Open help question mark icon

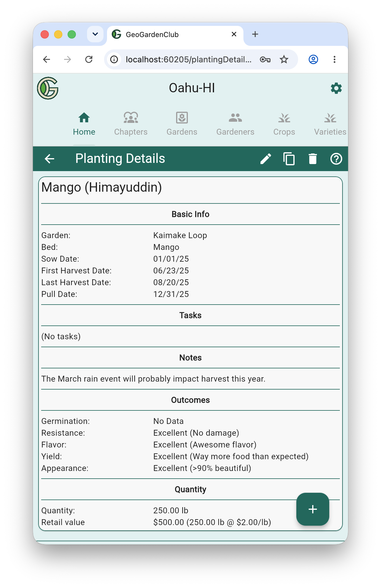click(x=336, y=159)
